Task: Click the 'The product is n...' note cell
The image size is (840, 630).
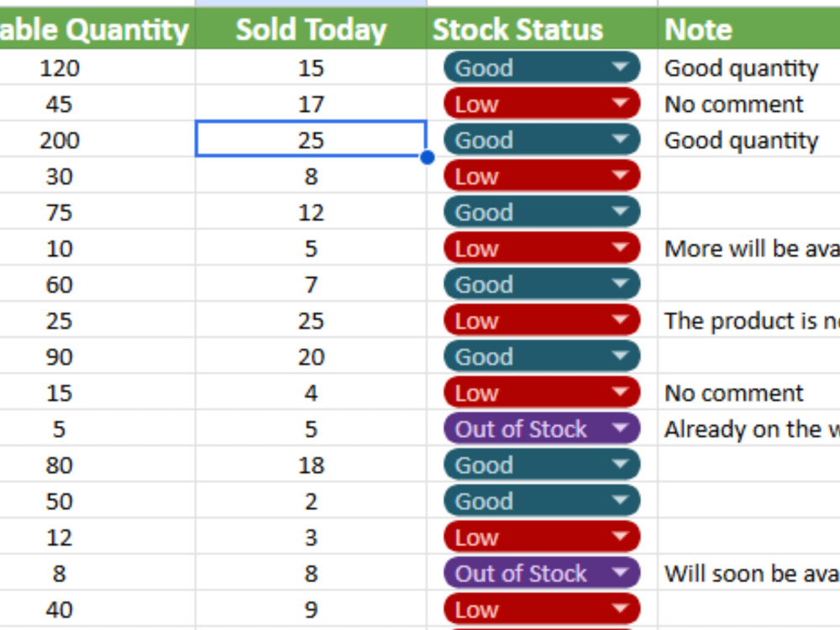Action: click(749, 321)
